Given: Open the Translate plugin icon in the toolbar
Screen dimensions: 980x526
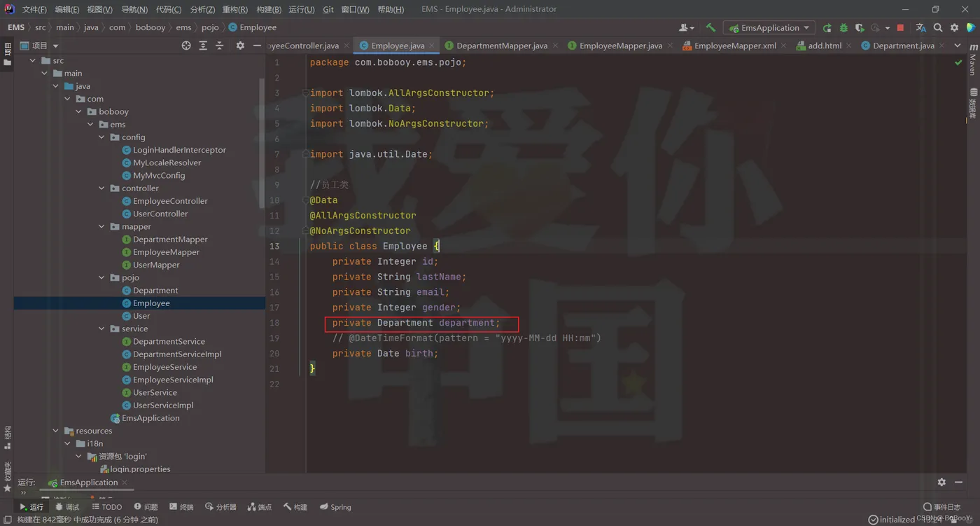Looking at the screenshot, I should point(920,28).
